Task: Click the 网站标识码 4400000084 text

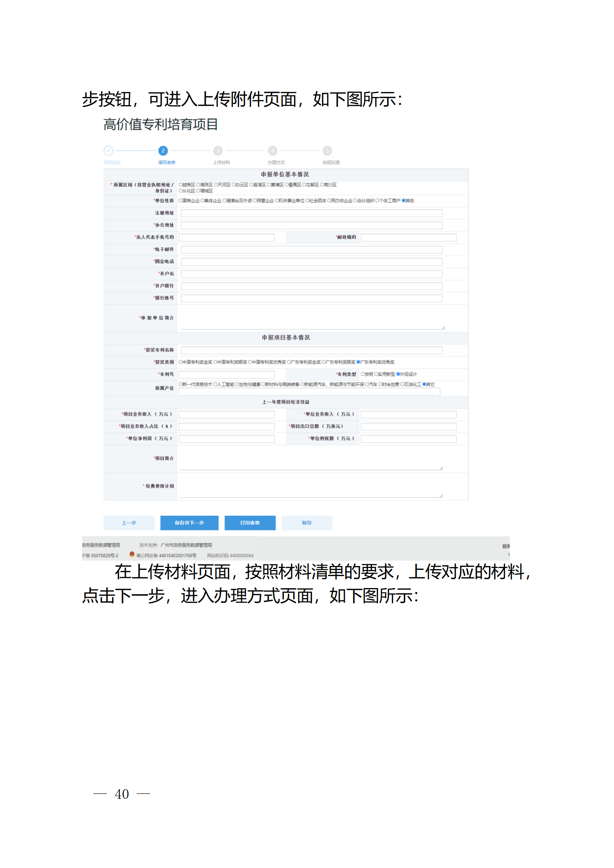Action: (230, 556)
